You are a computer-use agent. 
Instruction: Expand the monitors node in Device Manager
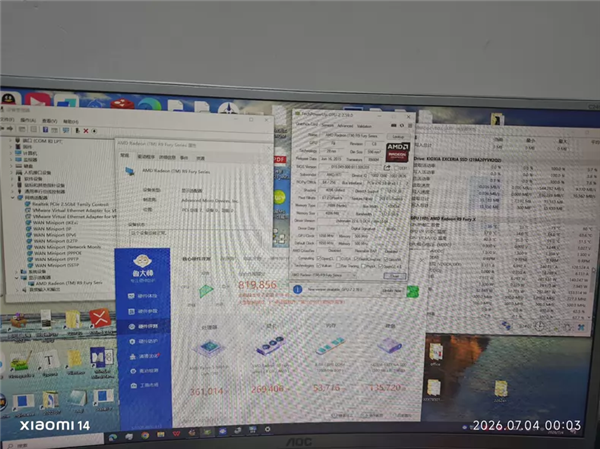11,160
